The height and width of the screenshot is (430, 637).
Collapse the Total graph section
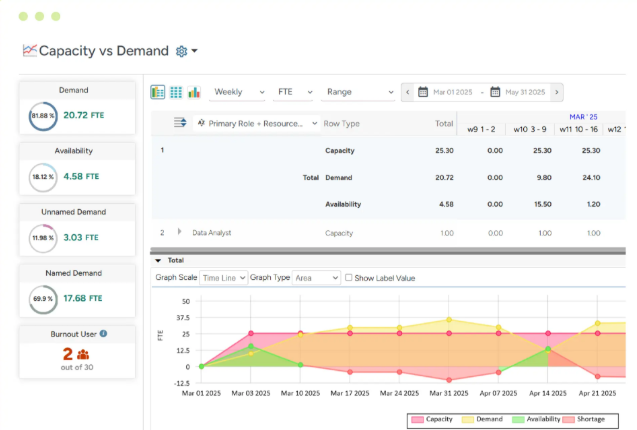click(x=157, y=260)
